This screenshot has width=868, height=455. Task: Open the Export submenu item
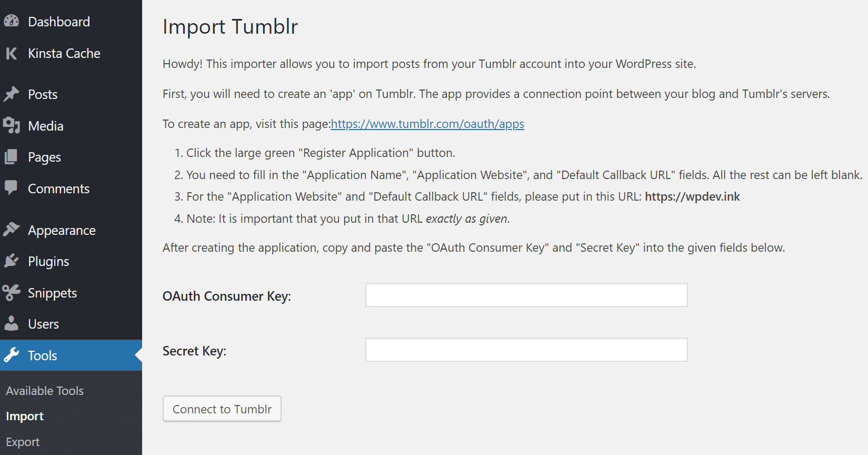(22, 441)
